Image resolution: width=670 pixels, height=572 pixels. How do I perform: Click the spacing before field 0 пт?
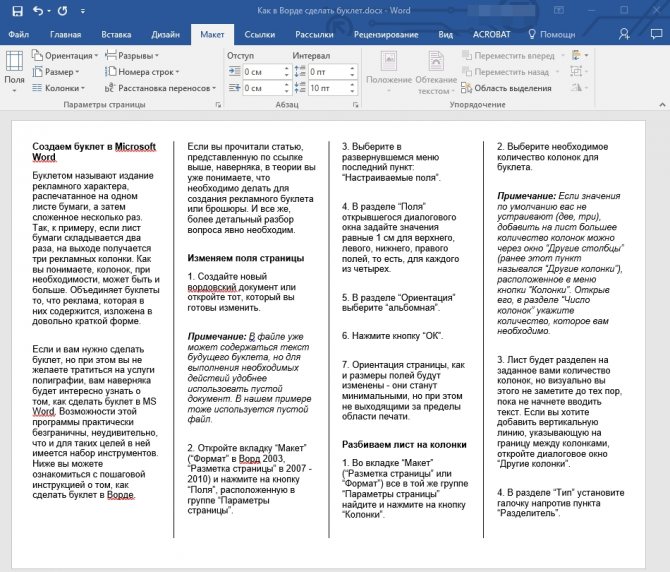pos(328,72)
